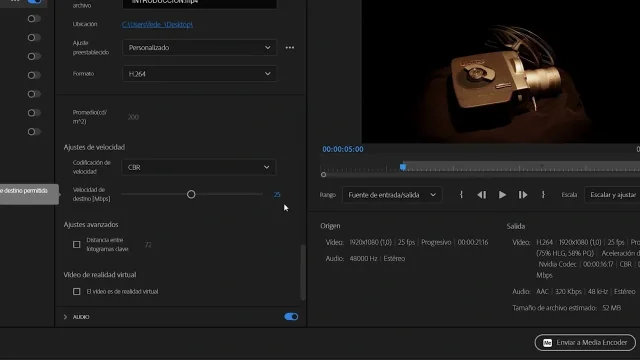
Task: Click the keyframe distance value 72
Action: pyautogui.click(x=148, y=244)
